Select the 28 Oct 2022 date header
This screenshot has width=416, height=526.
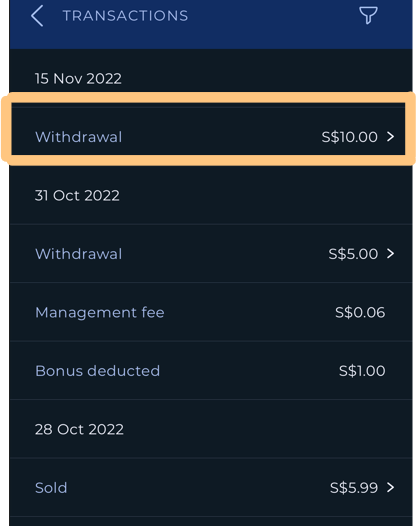pos(79,429)
